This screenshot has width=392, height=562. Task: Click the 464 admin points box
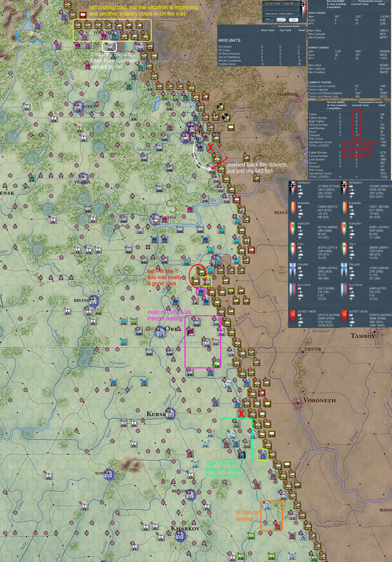tap(268, 20)
